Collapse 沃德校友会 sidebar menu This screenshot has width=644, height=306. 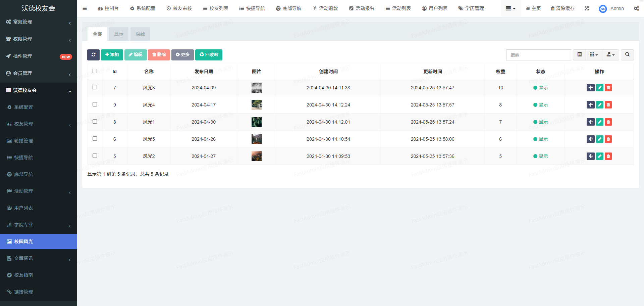pyautogui.click(x=39, y=90)
